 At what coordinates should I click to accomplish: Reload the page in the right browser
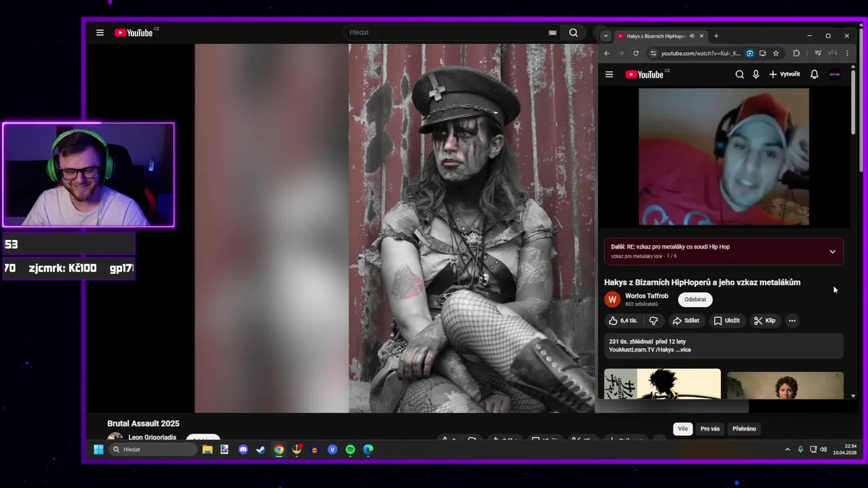(x=635, y=54)
